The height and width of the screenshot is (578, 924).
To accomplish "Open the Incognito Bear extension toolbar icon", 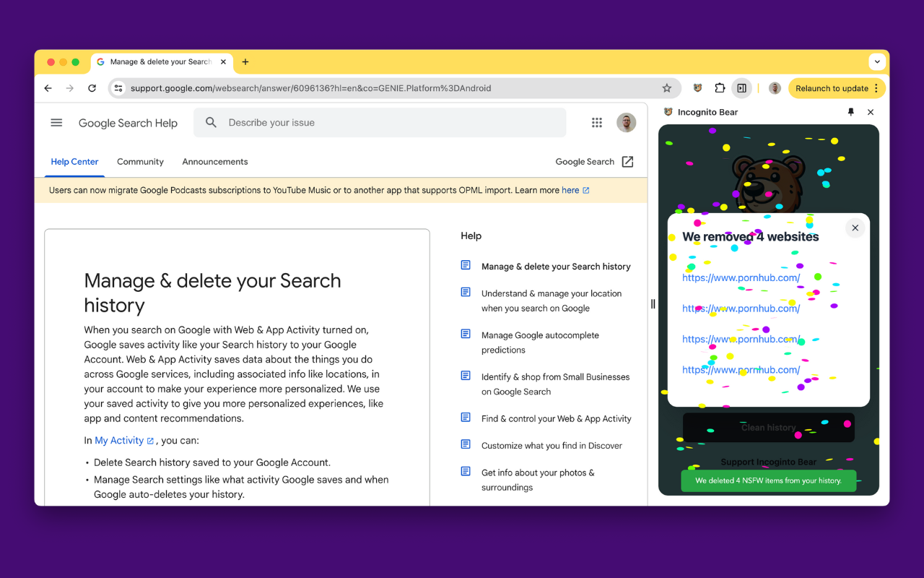I will (x=697, y=88).
